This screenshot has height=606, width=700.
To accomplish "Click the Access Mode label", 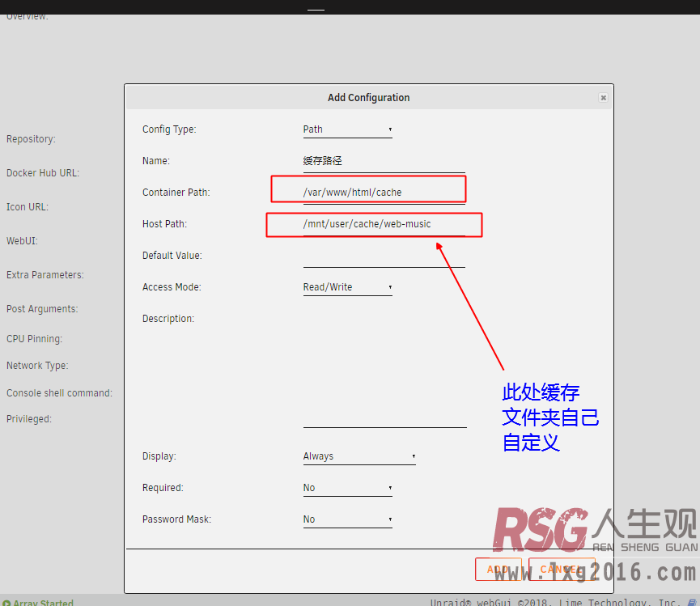I will [x=172, y=287].
